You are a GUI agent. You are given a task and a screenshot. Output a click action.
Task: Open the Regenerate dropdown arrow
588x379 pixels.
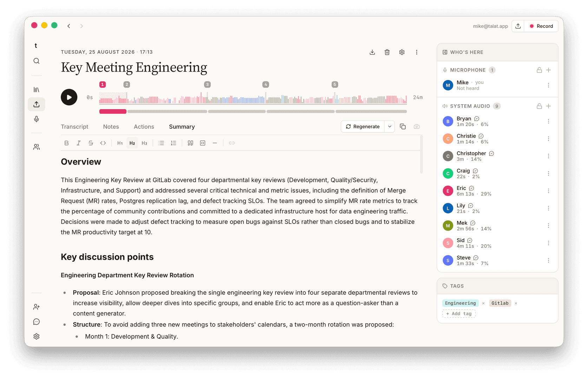390,127
